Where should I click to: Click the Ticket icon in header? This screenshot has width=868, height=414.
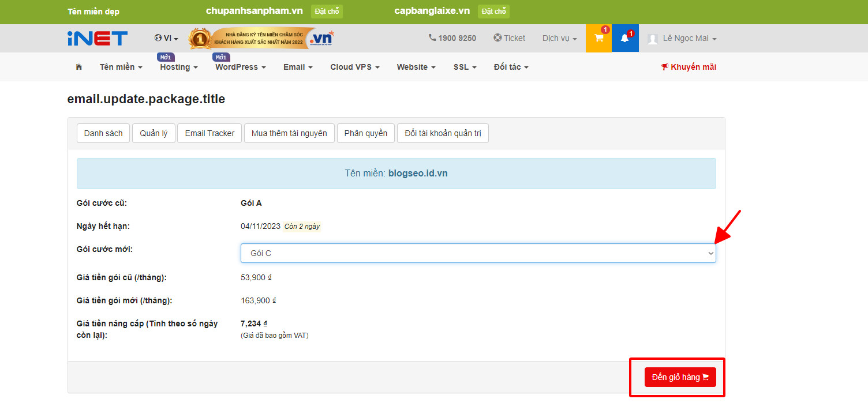coord(497,38)
